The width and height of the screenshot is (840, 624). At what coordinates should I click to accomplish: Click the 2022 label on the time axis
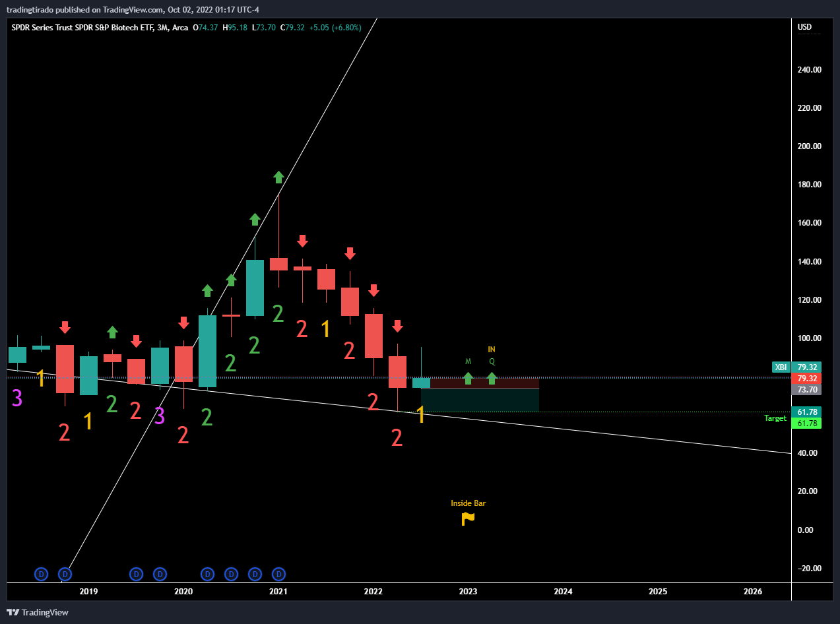(x=373, y=592)
